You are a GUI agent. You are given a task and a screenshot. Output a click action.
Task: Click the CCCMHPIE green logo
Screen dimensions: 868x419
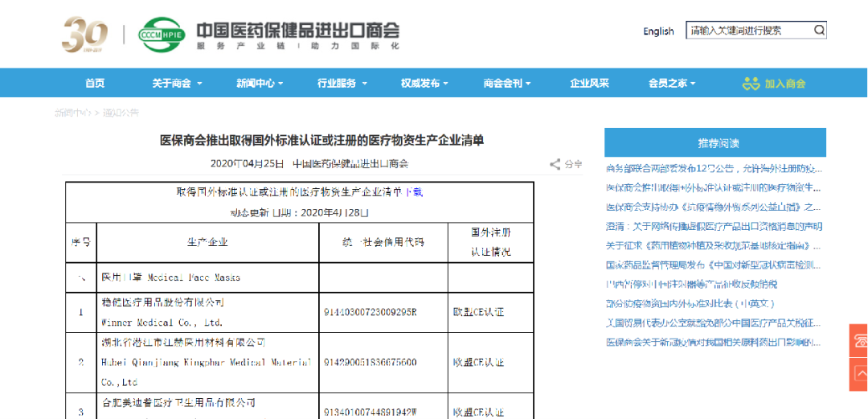point(161,35)
